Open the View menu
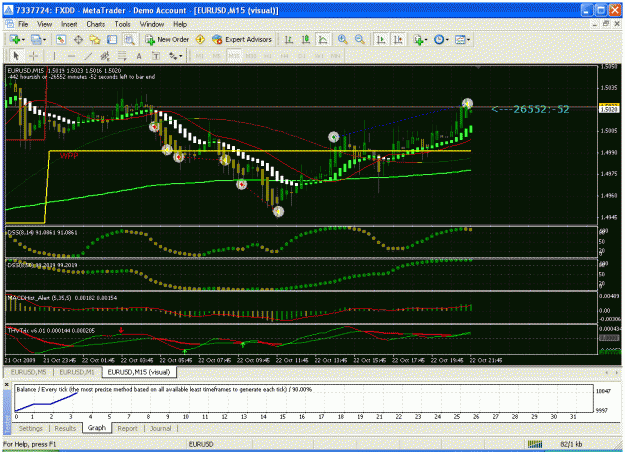 [45, 24]
